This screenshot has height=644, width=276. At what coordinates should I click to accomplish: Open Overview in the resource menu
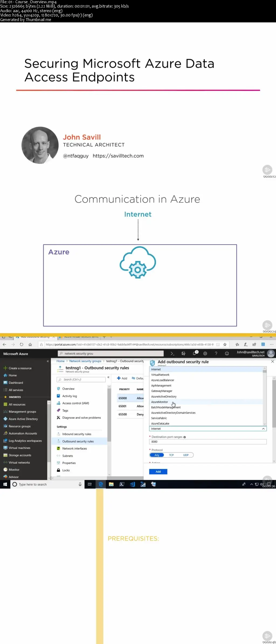click(x=68, y=389)
